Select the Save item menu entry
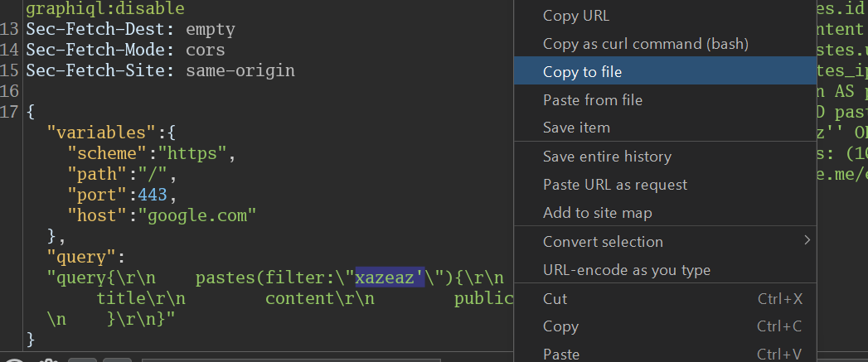 tap(665, 128)
